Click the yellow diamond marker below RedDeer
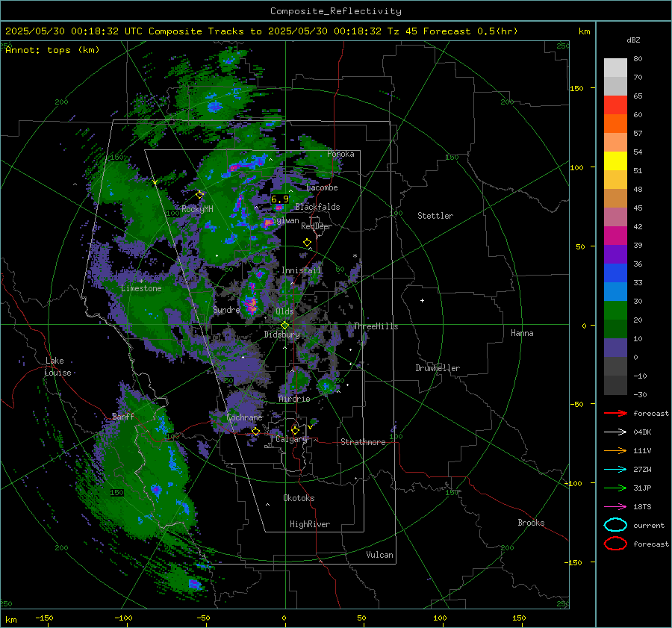This screenshot has height=628, width=672. pos(307,243)
